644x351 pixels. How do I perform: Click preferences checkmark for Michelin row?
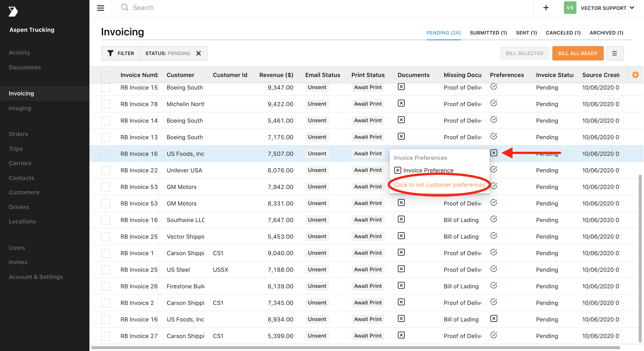(494, 103)
